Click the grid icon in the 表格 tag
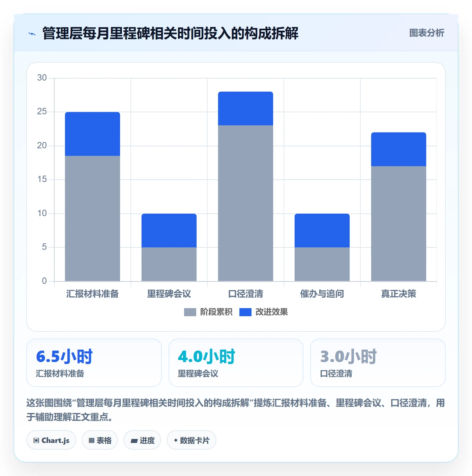The width and height of the screenshot is (472, 476). [x=91, y=441]
